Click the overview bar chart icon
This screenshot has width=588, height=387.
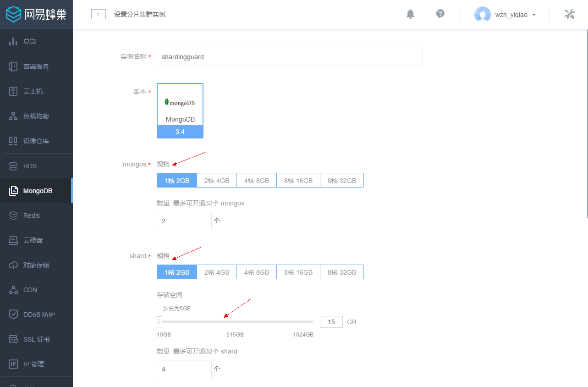(x=13, y=41)
